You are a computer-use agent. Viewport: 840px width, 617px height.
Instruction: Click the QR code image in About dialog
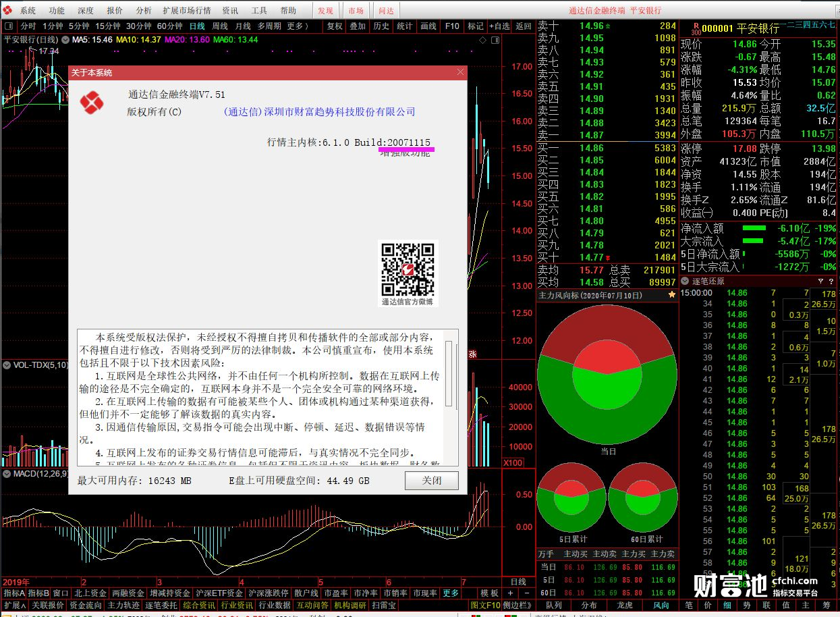click(x=408, y=269)
